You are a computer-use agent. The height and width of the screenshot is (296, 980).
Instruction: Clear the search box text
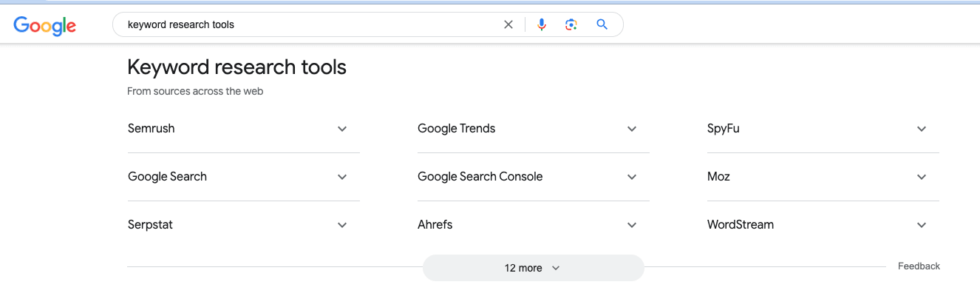(x=508, y=24)
